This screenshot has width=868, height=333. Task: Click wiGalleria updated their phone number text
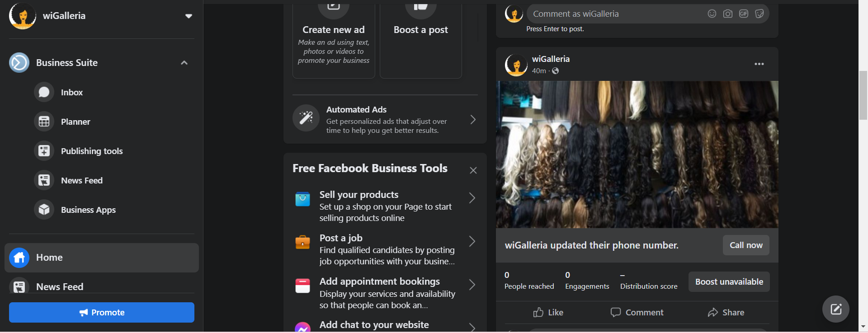tap(592, 245)
